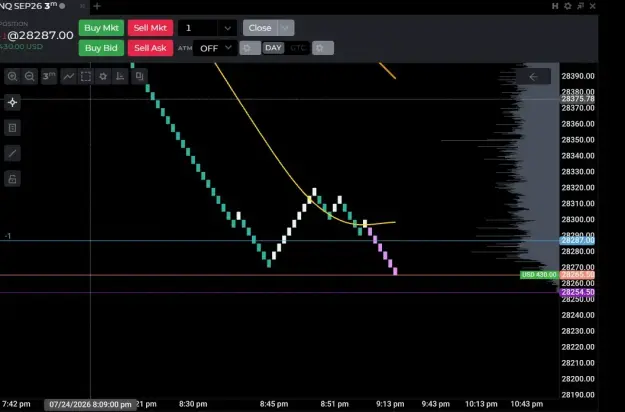Click the 28265.50 current price label

tap(577, 275)
